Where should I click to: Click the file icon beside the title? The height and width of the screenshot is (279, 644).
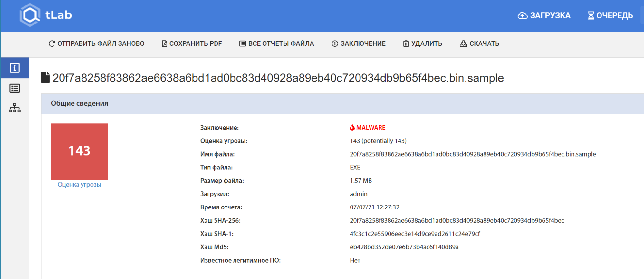pos(45,78)
